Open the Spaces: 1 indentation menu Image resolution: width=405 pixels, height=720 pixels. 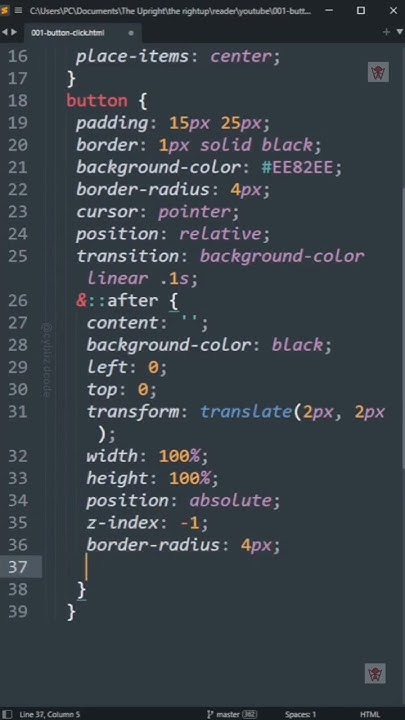coord(300,714)
